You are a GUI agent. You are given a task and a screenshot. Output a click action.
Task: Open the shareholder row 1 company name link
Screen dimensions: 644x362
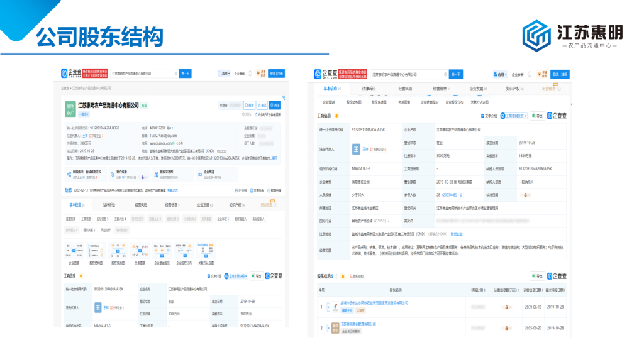click(x=375, y=303)
